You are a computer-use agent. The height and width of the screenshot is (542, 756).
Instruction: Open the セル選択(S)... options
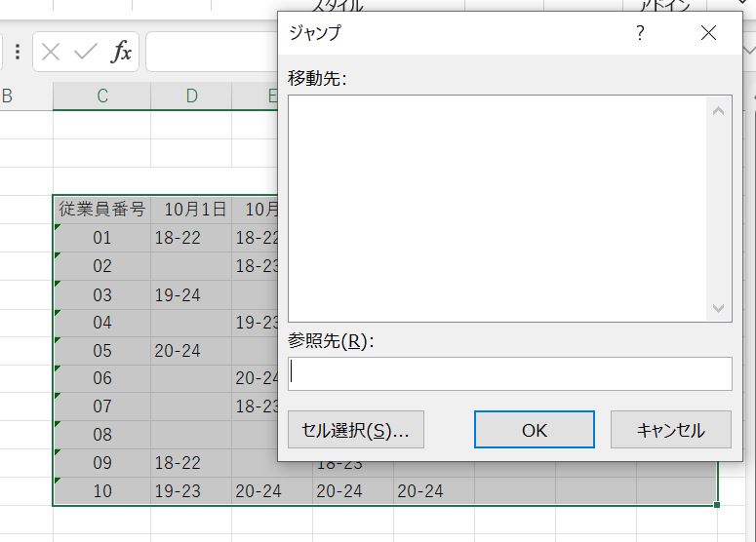(356, 430)
